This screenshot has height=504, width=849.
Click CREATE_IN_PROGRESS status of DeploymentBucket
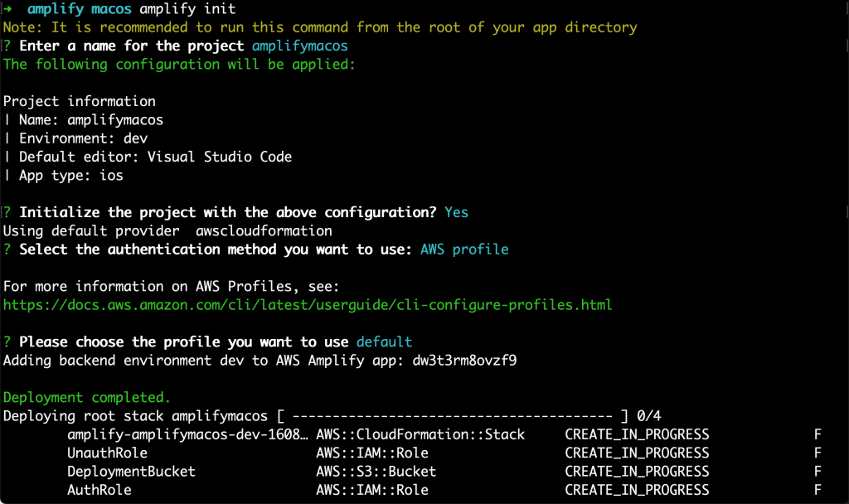637,472
